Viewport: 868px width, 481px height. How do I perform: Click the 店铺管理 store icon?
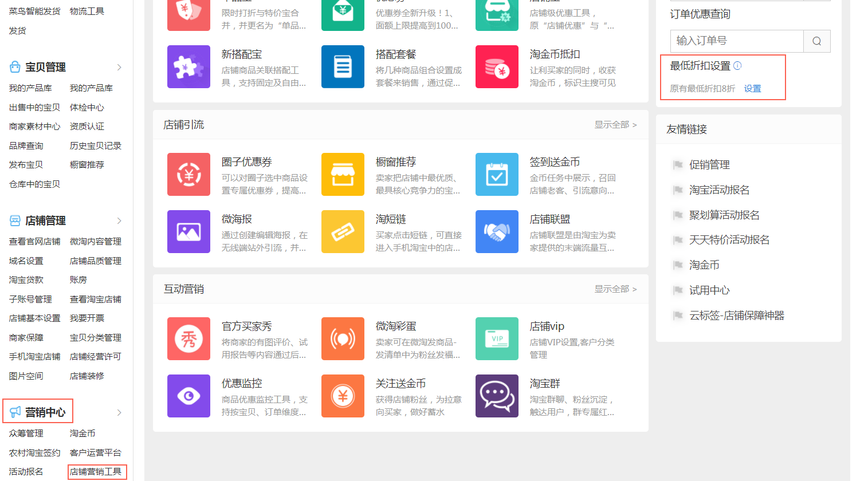pos(15,220)
